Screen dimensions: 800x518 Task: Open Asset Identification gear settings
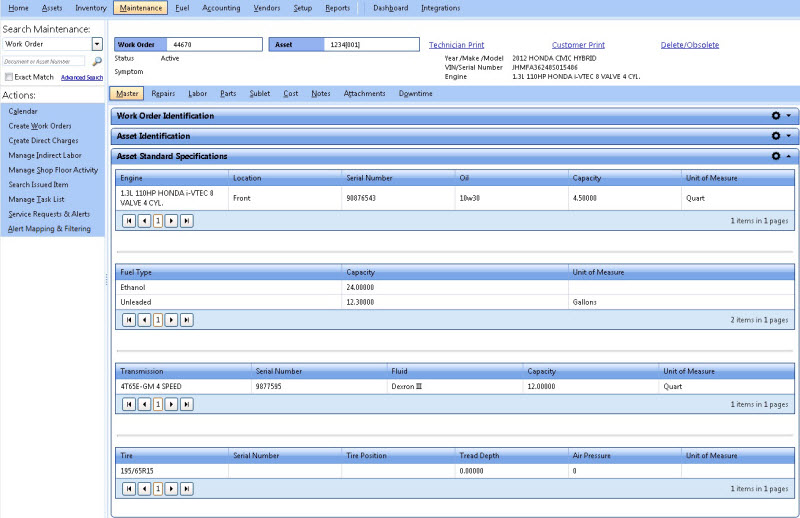coord(776,136)
